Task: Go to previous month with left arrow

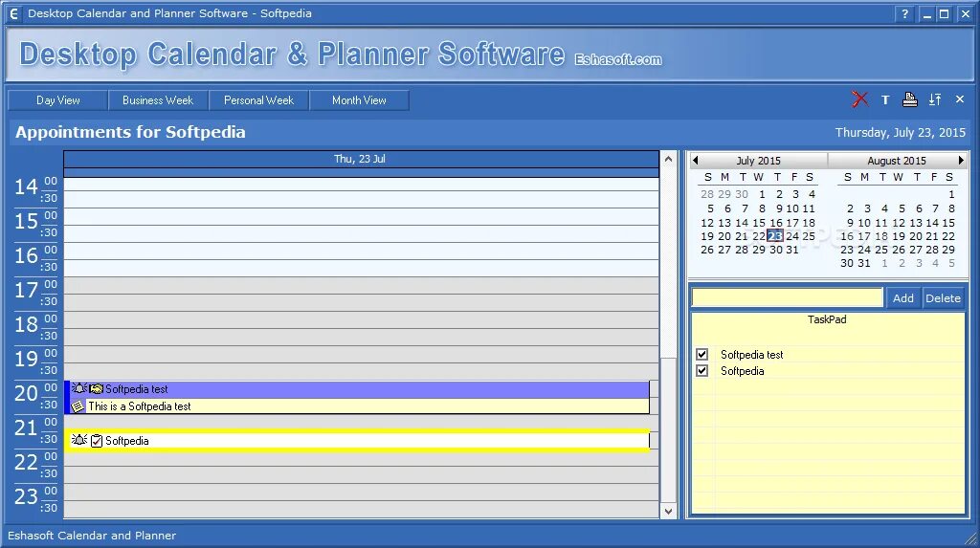Action: coord(695,160)
